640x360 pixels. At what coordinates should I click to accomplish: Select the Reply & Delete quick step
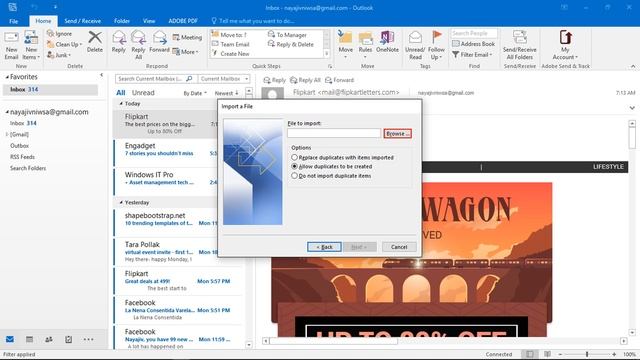291,44
